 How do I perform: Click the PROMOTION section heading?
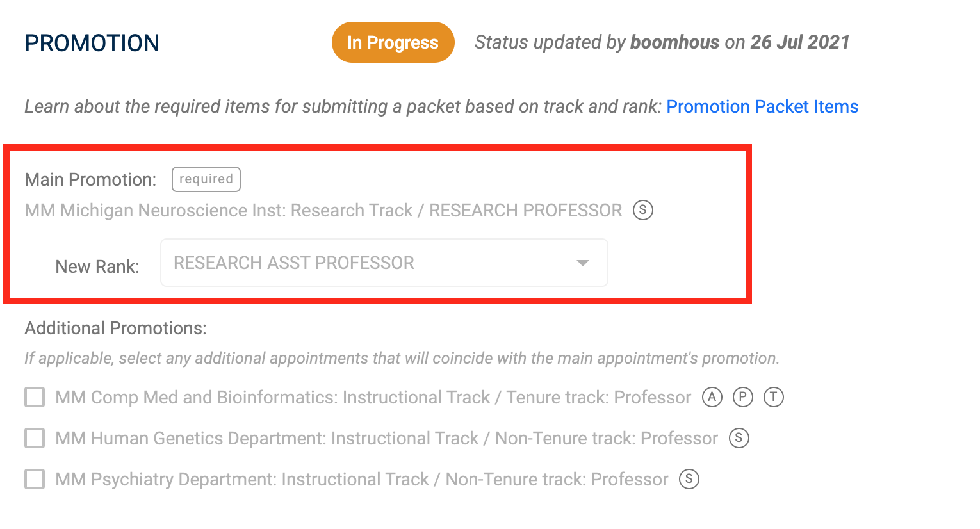pos(92,43)
